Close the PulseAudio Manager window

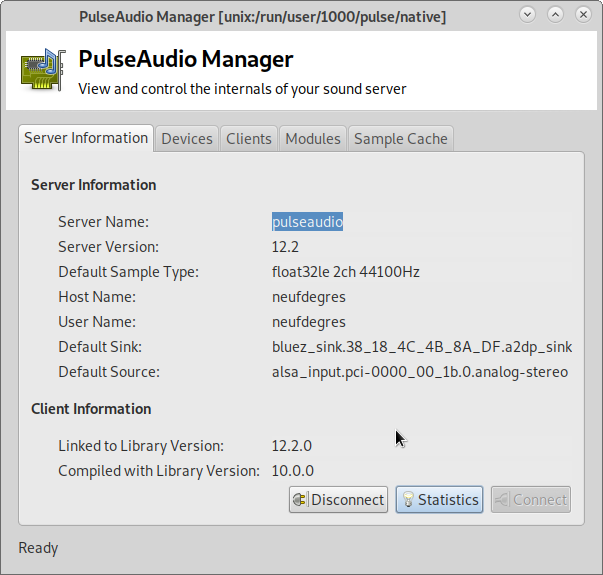582,16
